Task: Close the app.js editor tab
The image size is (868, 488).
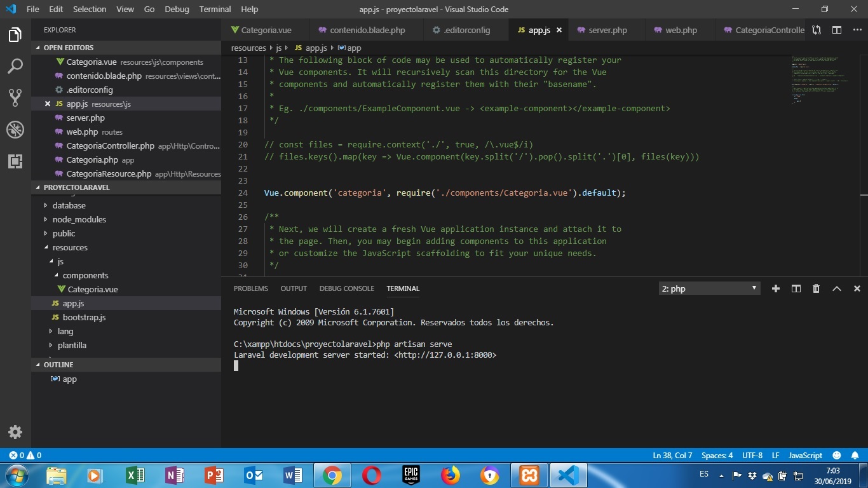Action: click(x=559, y=30)
